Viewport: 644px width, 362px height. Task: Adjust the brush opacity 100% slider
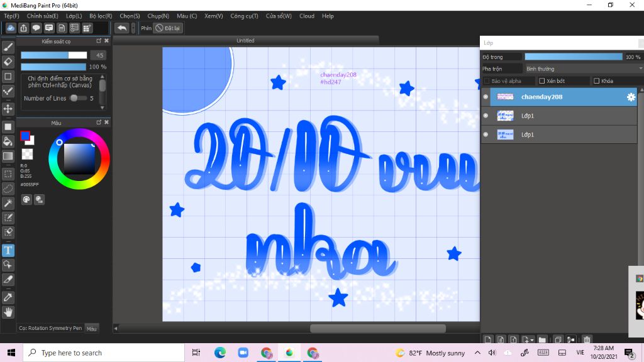[53, 67]
